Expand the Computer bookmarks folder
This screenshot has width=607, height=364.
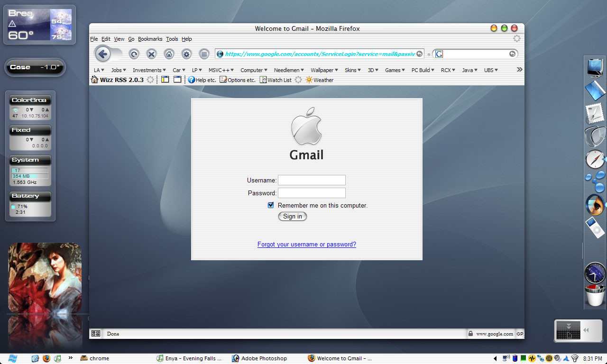click(254, 70)
